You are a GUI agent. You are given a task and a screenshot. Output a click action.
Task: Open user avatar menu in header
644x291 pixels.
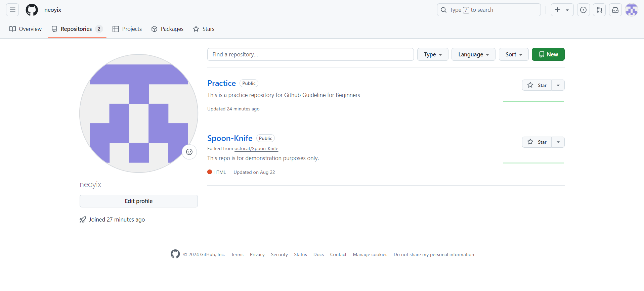click(632, 10)
